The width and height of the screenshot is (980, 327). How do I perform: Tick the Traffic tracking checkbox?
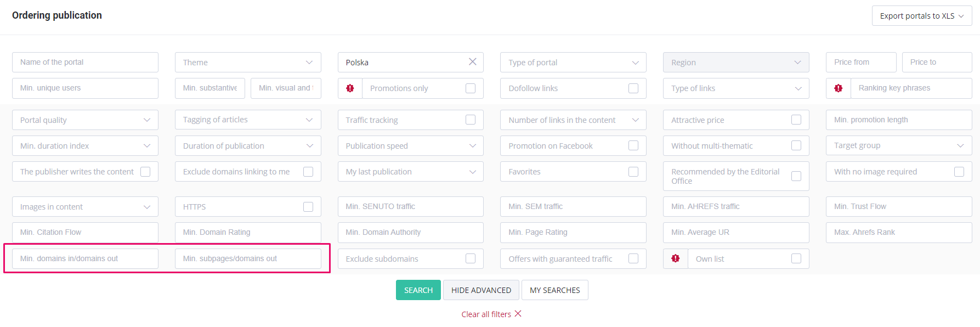(x=471, y=120)
